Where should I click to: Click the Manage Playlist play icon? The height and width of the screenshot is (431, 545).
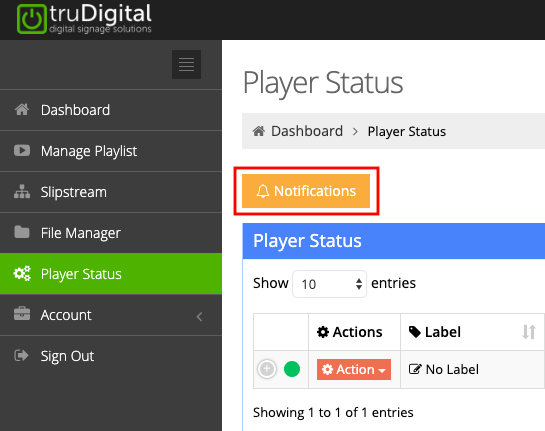pyautogui.click(x=22, y=151)
